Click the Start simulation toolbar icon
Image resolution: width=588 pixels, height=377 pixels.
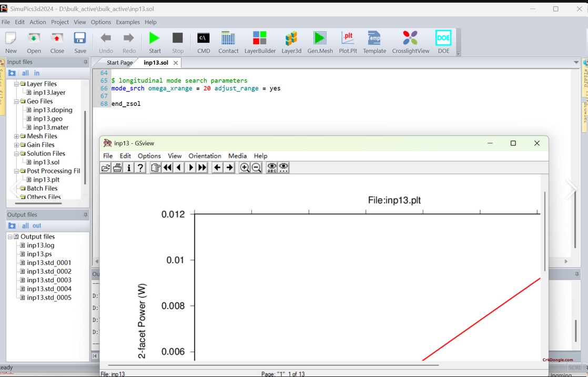pyautogui.click(x=155, y=42)
